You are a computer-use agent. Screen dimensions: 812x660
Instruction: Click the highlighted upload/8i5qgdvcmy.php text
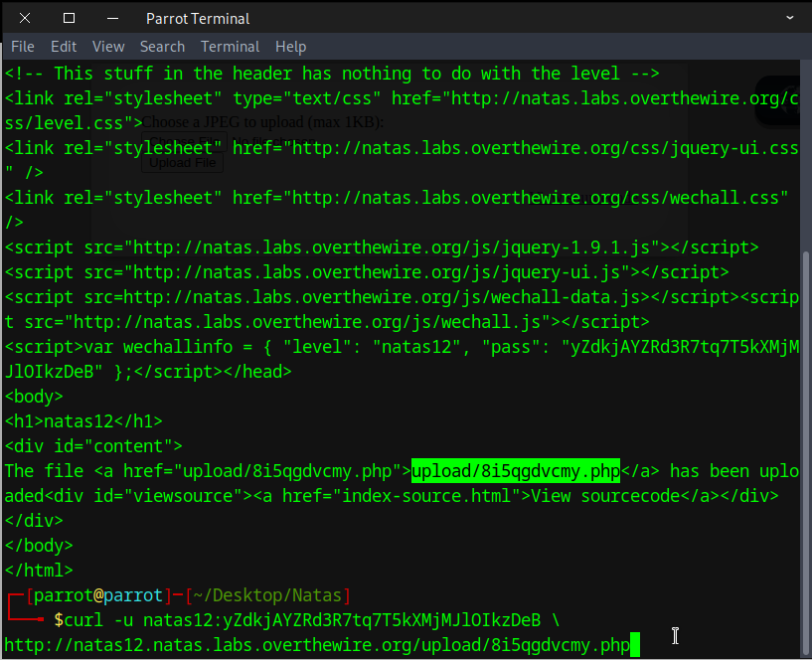516,470
